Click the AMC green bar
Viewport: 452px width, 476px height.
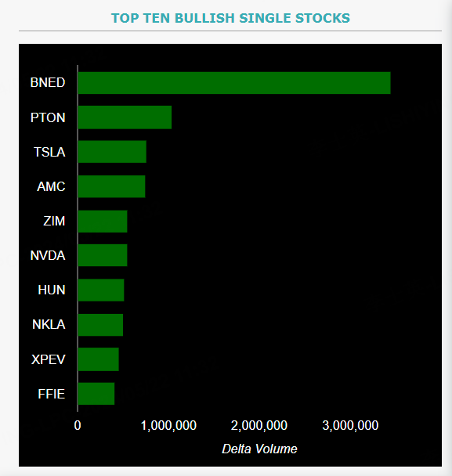tap(111, 186)
